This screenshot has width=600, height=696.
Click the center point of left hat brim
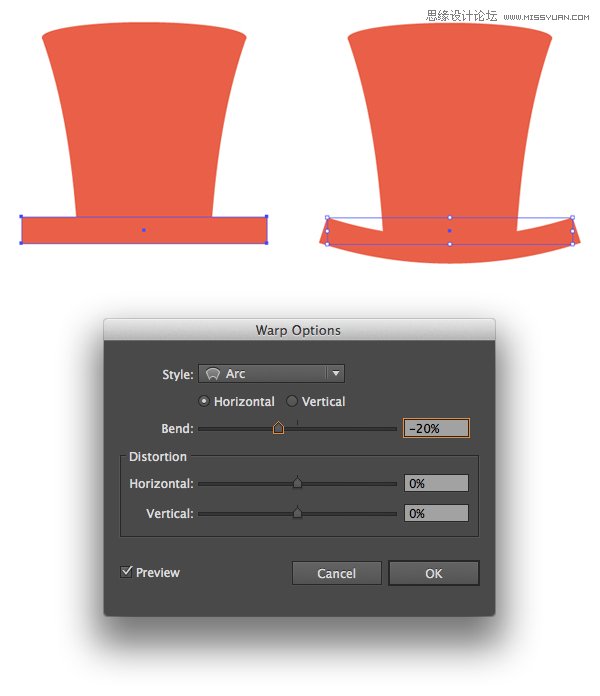(x=144, y=230)
